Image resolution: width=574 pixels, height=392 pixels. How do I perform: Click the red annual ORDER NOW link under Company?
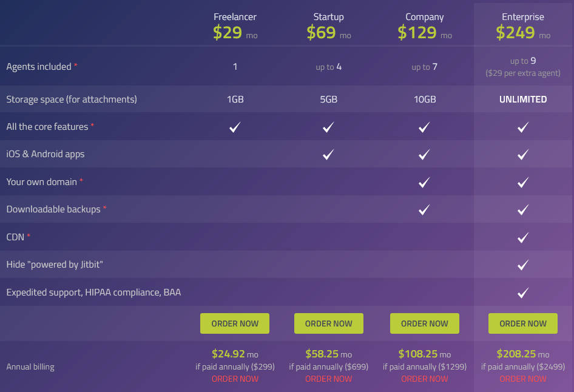point(424,378)
